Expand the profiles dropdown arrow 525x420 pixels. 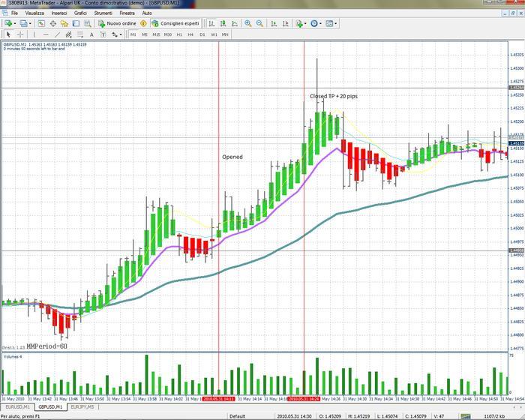tap(30, 23)
